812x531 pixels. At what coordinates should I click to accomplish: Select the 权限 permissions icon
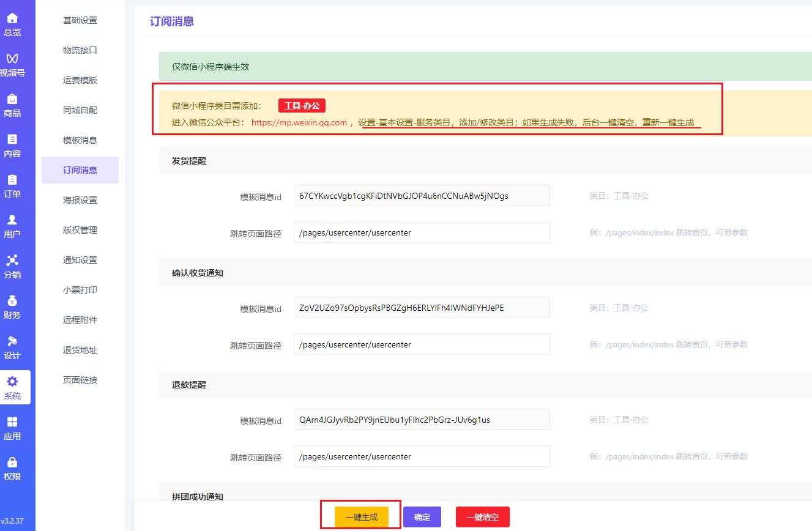pyautogui.click(x=13, y=468)
